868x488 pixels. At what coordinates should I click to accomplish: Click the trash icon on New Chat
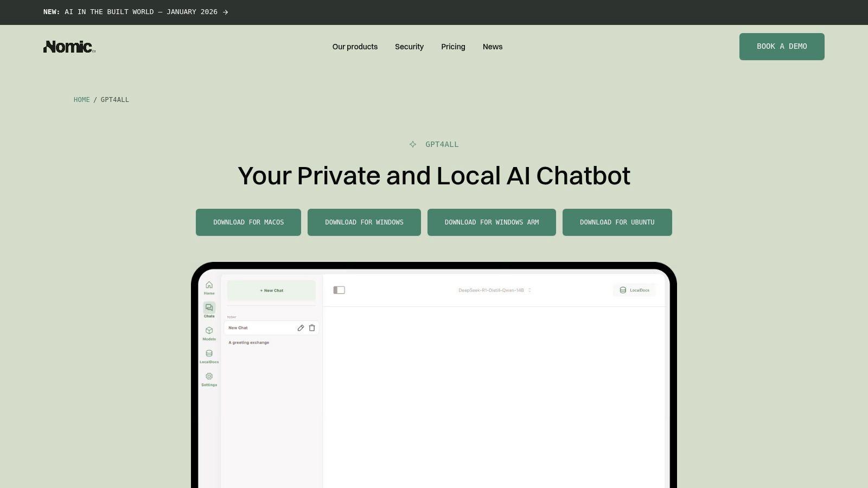(312, 328)
